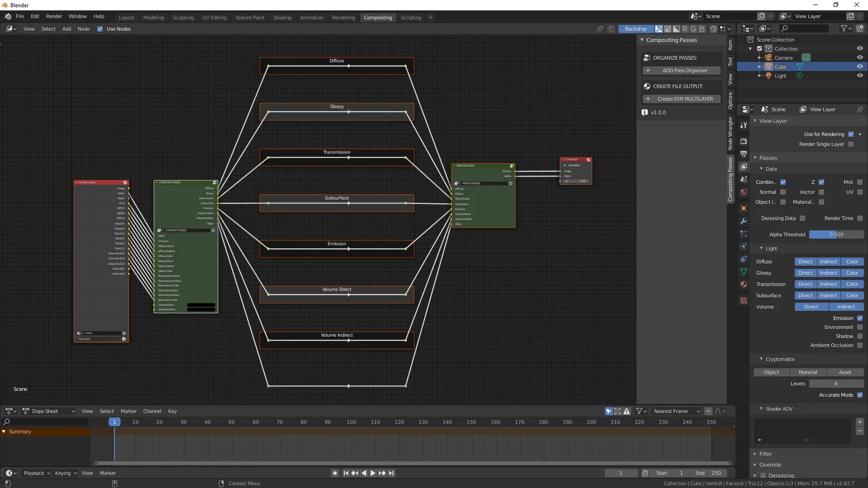The image size is (868, 488).
Task: Open the World properties globe icon
Action: [x=744, y=192]
